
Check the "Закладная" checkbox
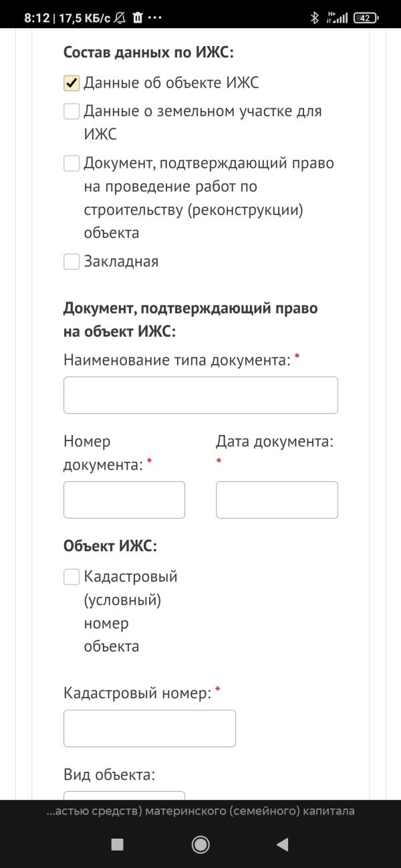[72, 261]
